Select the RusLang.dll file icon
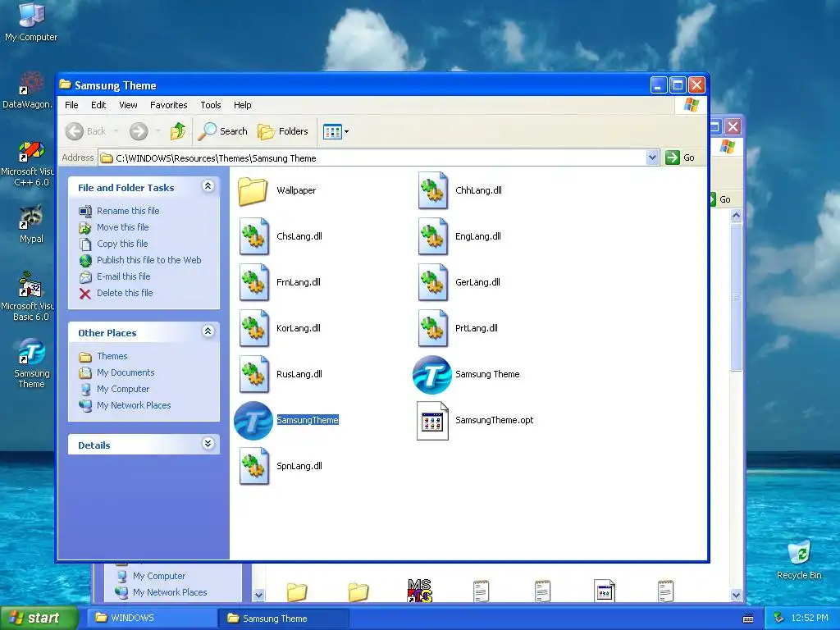This screenshot has width=840, height=630. pyautogui.click(x=254, y=374)
